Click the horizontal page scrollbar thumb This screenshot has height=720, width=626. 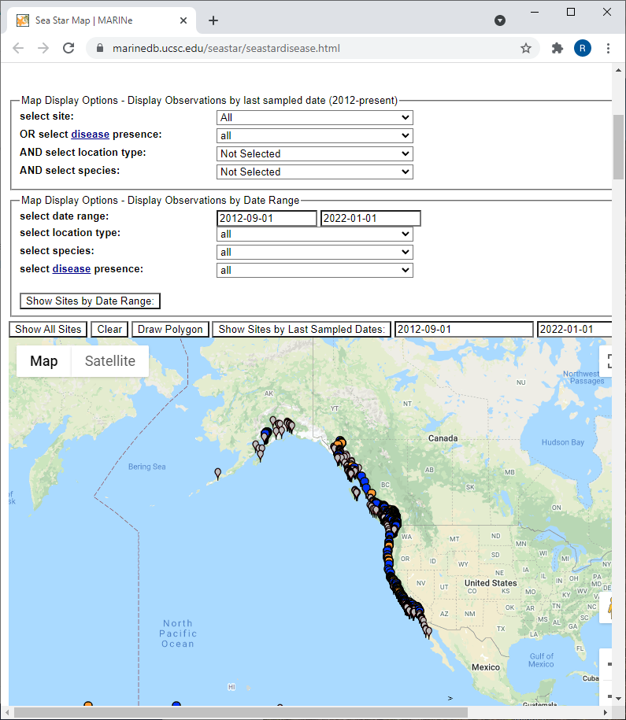point(241,712)
